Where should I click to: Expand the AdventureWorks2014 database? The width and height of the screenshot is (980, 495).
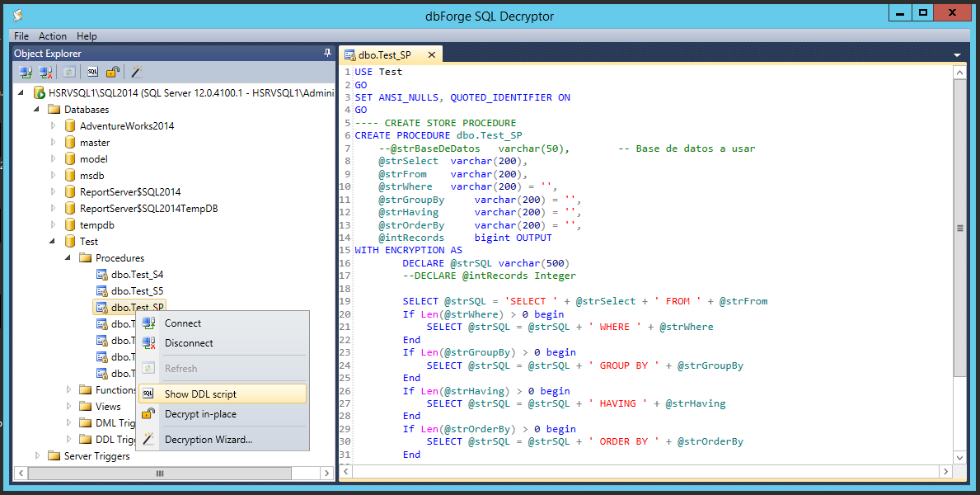point(54,125)
